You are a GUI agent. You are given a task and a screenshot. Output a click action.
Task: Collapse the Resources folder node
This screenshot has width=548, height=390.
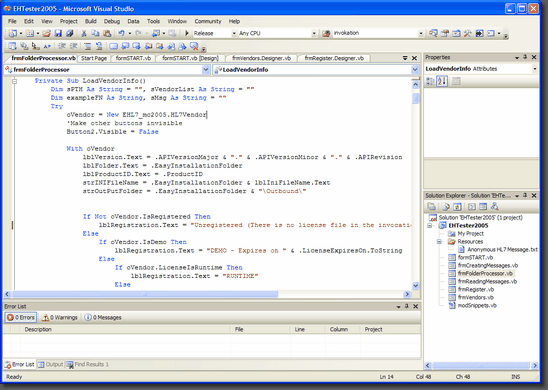coord(439,241)
